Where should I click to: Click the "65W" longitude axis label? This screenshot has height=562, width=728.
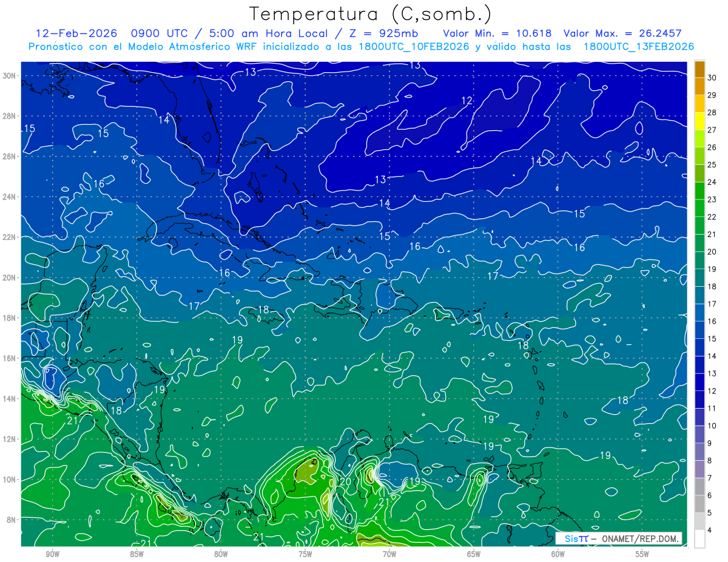pyautogui.click(x=474, y=554)
